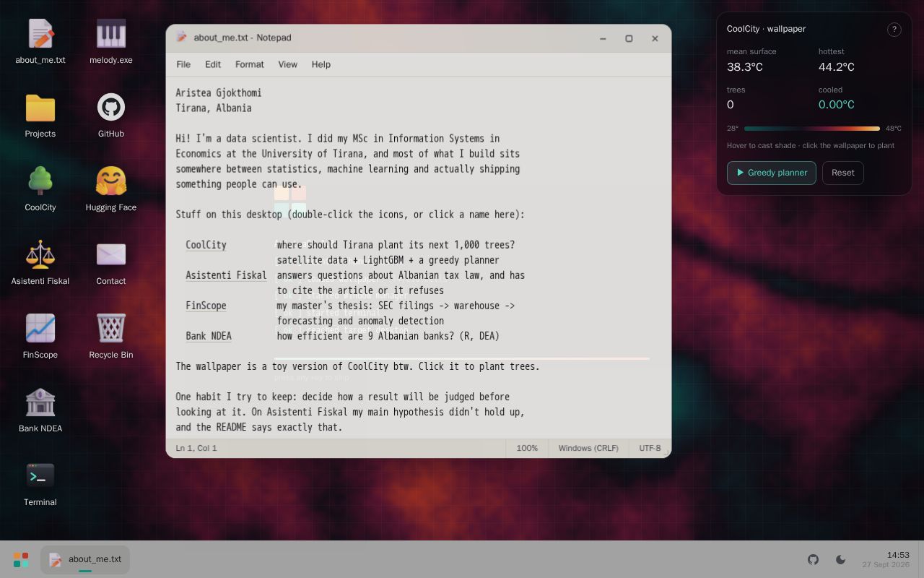Click the mean surface 38.3°C value
This screenshot has width=924, height=578.
point(745,67)
